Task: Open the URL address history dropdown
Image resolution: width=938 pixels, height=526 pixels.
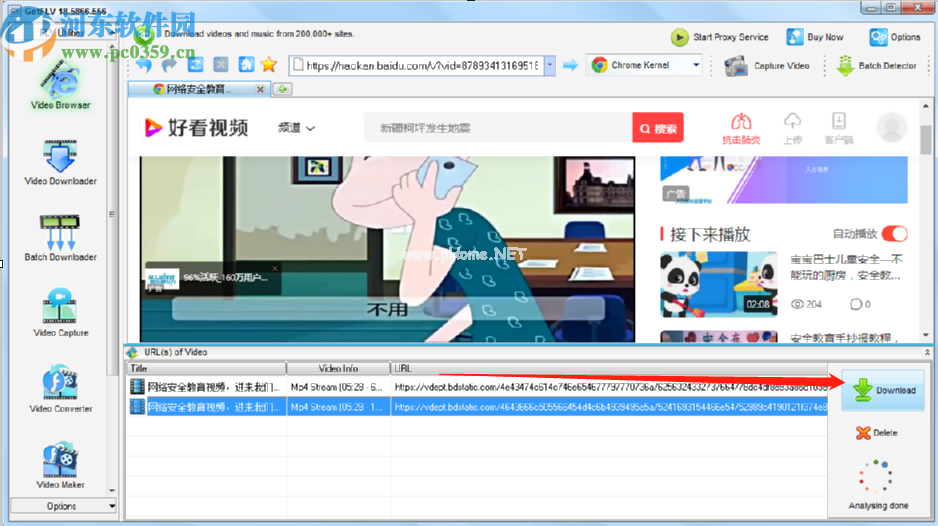Action: point(548,66)
